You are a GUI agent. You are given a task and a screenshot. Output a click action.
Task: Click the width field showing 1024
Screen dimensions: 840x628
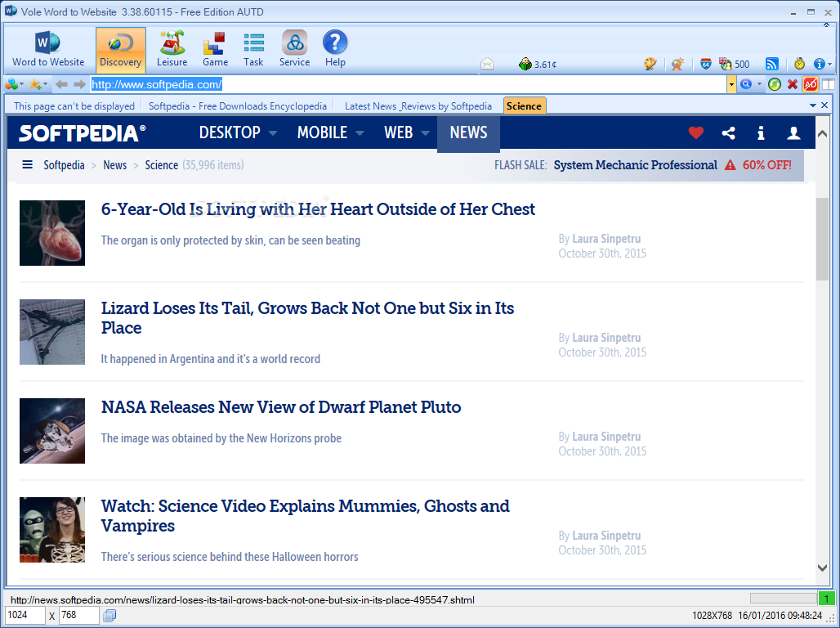coord(25,615)
